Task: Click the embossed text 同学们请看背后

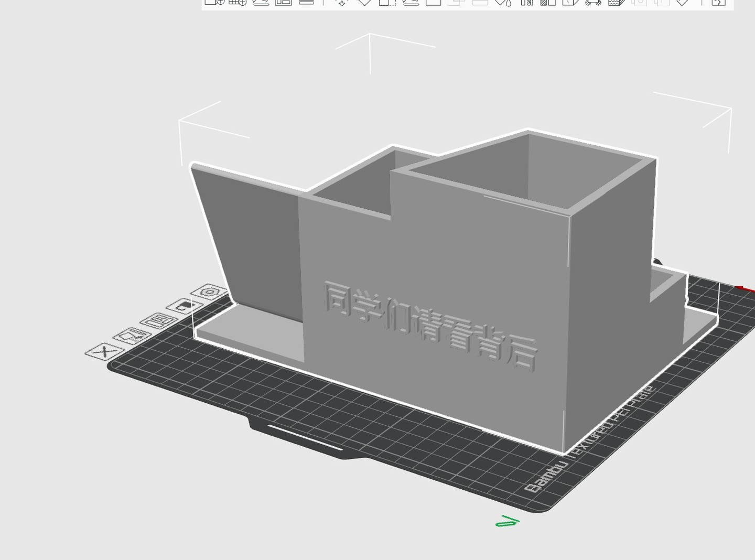Action: tap(430, 327)
